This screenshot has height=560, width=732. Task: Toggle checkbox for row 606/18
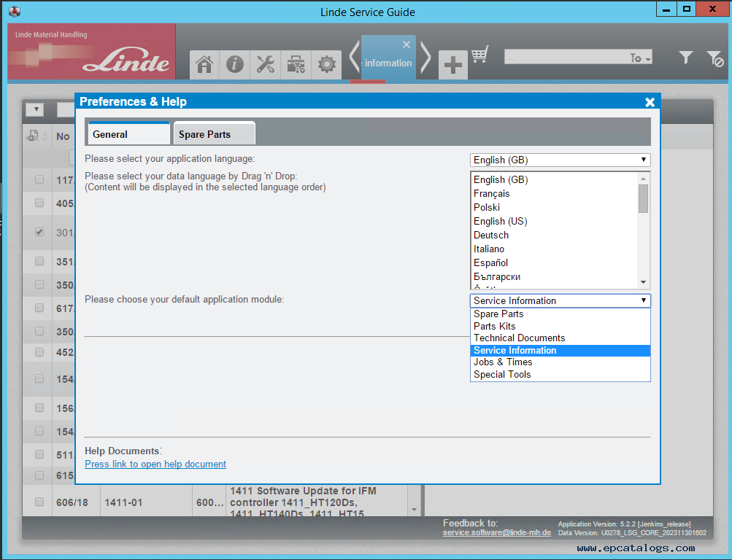click(39, 502)
